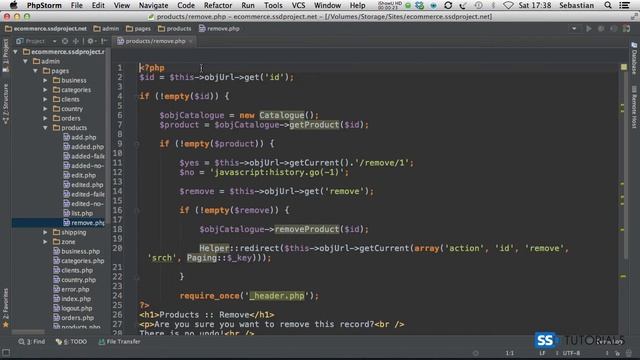Open the 6: TODO tool window
Viewport: 640px width, 360px height.
[71, 342]
